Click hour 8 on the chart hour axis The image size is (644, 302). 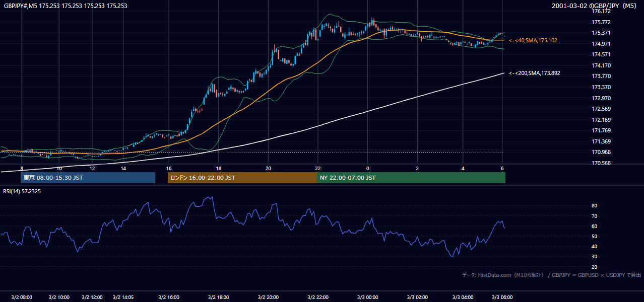(22, 168)
